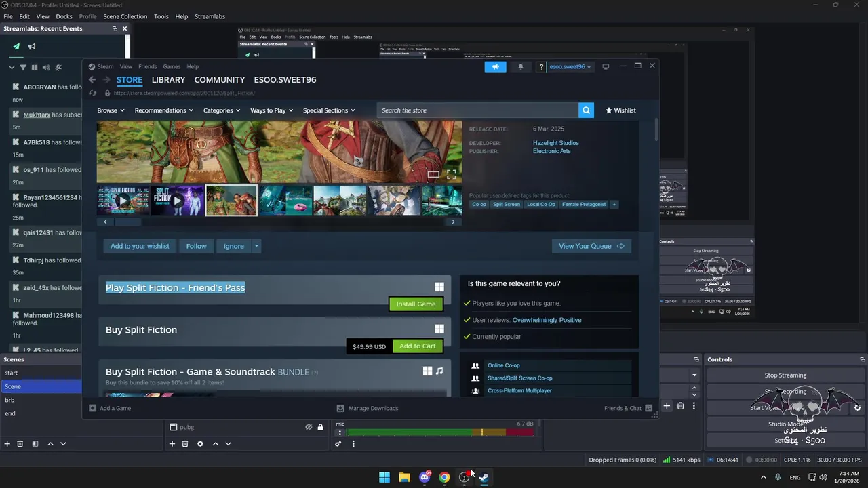Toggle Streamlabs alert sound speaker icon

coord(46,68)
